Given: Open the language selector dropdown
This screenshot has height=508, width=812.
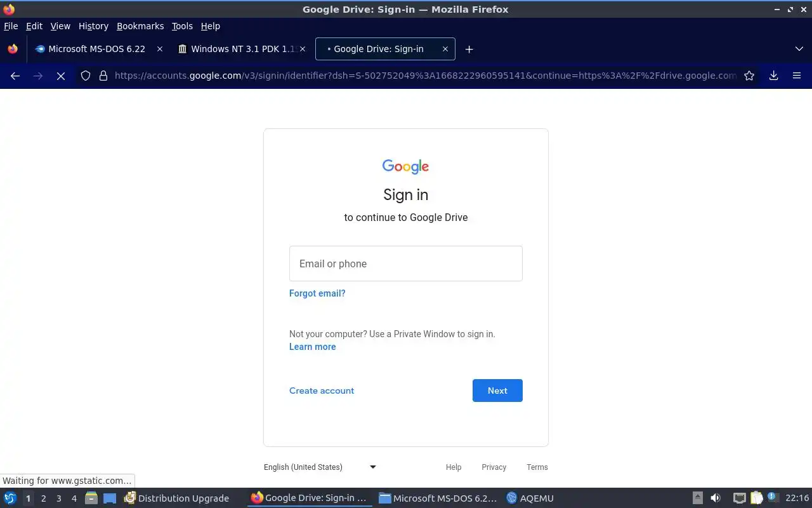Looking at the screenshot, I should [x=320, y=467].
